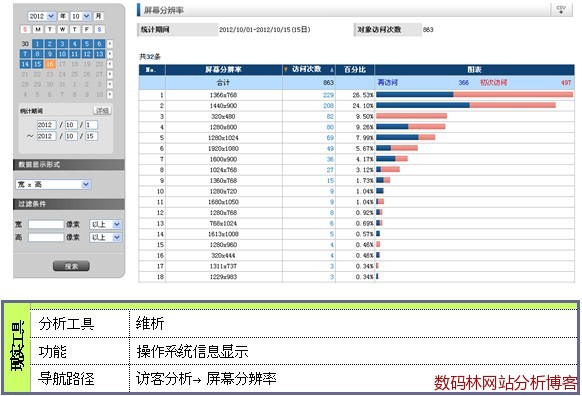Open visit count 82 link

tap(330, 117)
